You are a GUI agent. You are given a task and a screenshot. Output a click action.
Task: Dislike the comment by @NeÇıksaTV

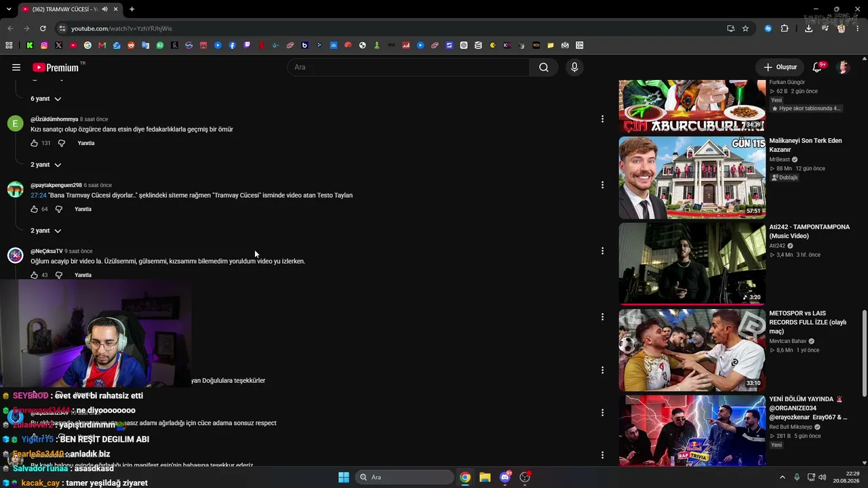coord(59,274)
